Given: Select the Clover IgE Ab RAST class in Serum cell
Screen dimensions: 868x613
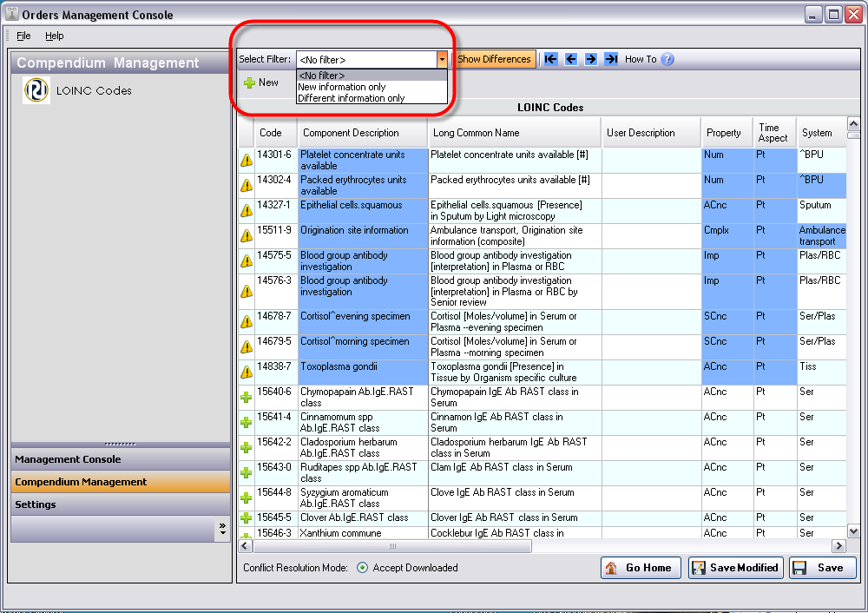Looking at the screenshot, I should click(x=514, y=518).
